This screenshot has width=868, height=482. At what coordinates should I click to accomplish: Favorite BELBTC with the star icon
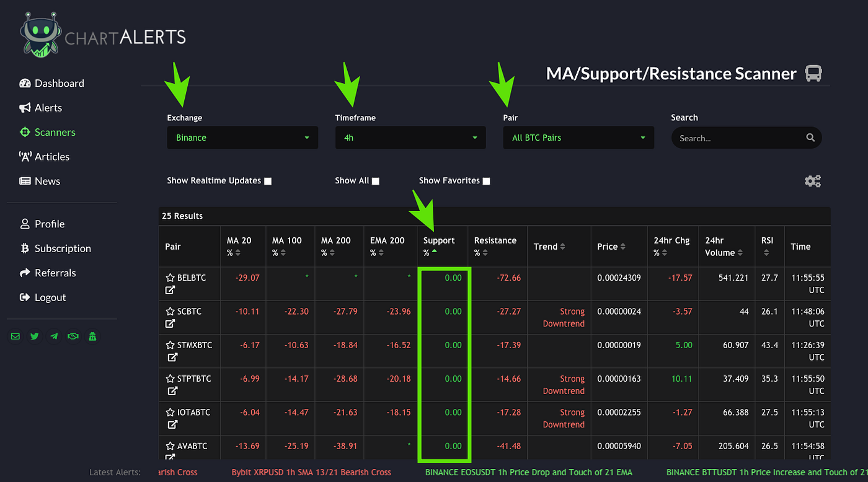(x=170, y=278)
